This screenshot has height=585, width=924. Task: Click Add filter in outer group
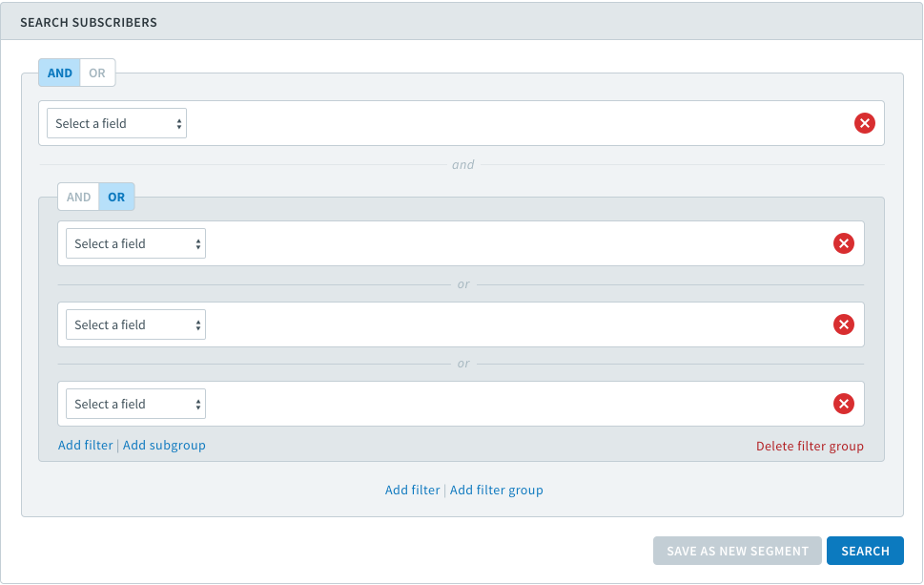coord(413,491)
